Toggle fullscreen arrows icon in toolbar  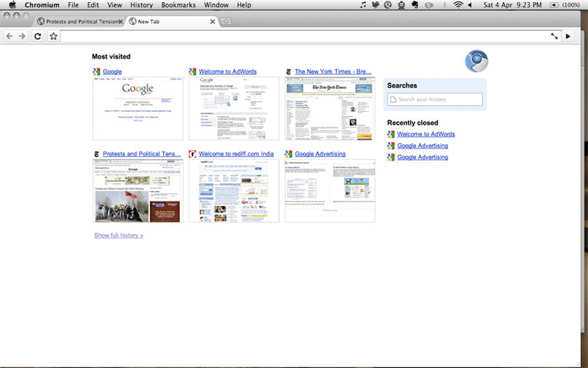click(554, 36)
